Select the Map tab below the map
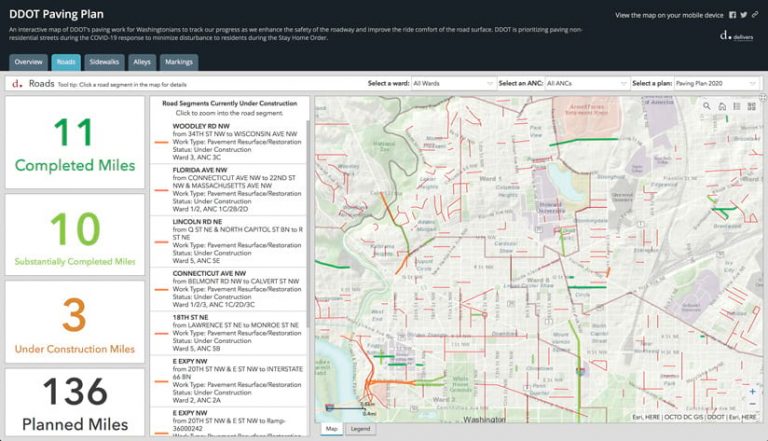 tap(332, 429)
